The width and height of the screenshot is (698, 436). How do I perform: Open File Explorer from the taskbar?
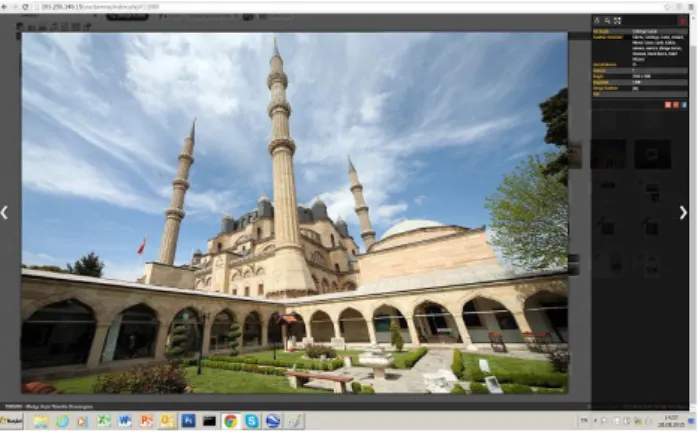[x=41, y=421]
